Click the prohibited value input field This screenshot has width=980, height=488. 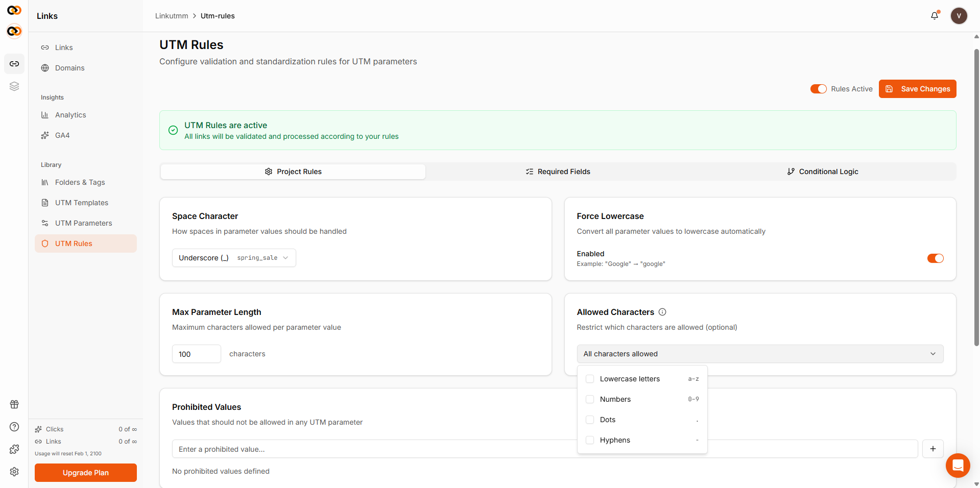(x=545, y=449)
